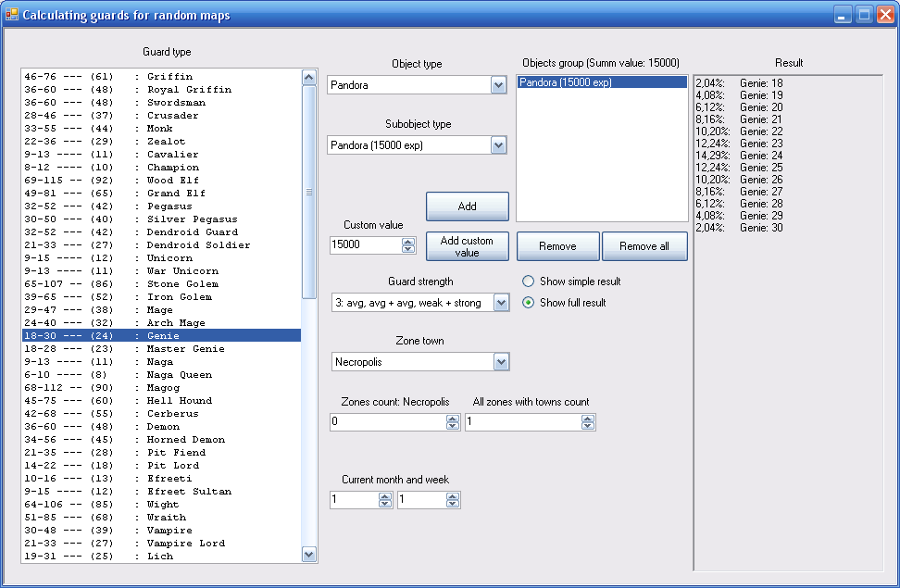The height and width of the screenshot is (588, 900).
Task: Select the Monk guard row
Action: (x=161, y=128)
